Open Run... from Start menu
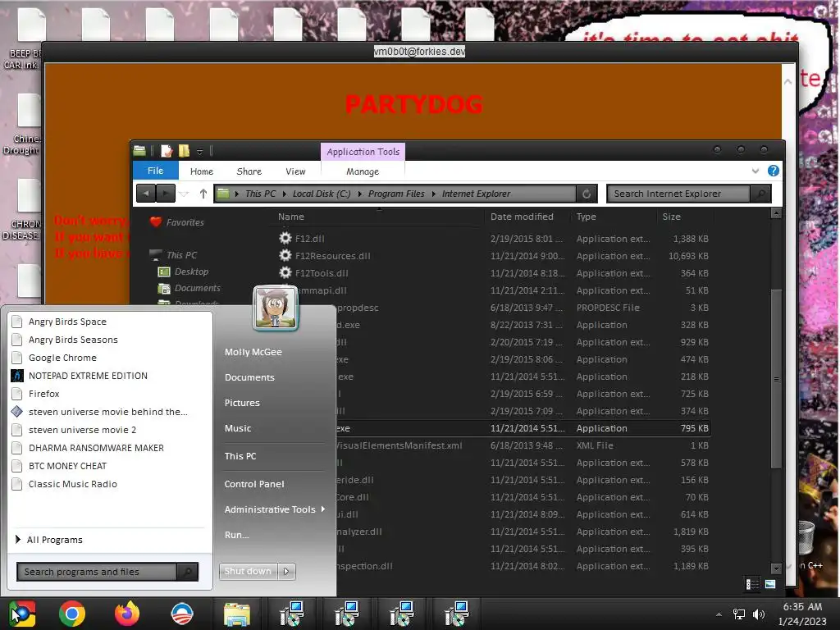 (x=237, y=535)
